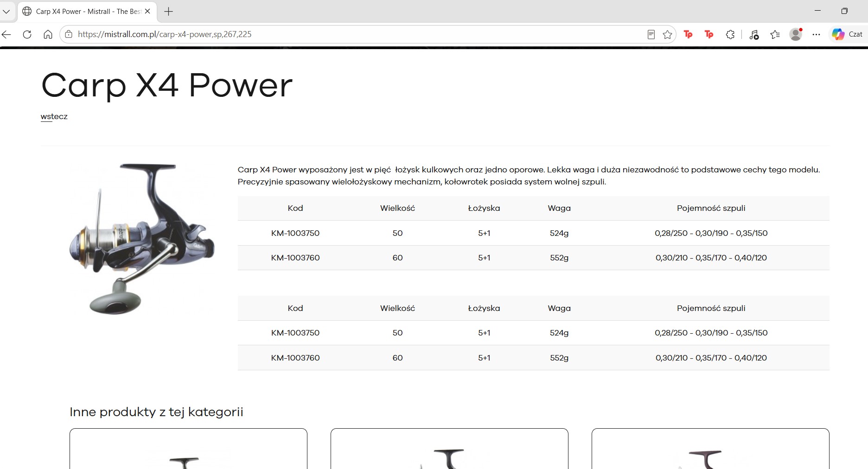Screen dimensions: 868x469
Task: Click the 552g weight in the lower table
Action: [x=559, y=358]
